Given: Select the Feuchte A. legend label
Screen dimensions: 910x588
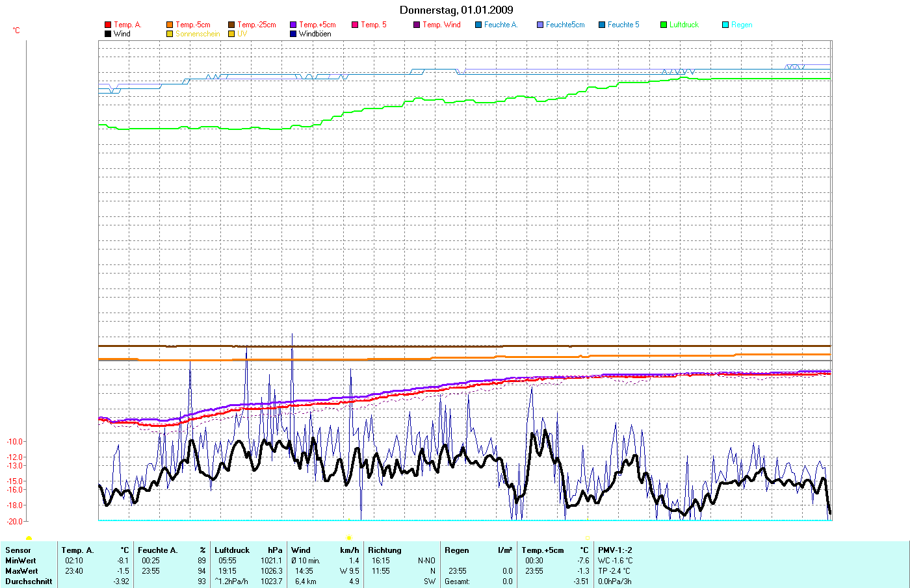Looking at the screenshot, I should 500,25.
